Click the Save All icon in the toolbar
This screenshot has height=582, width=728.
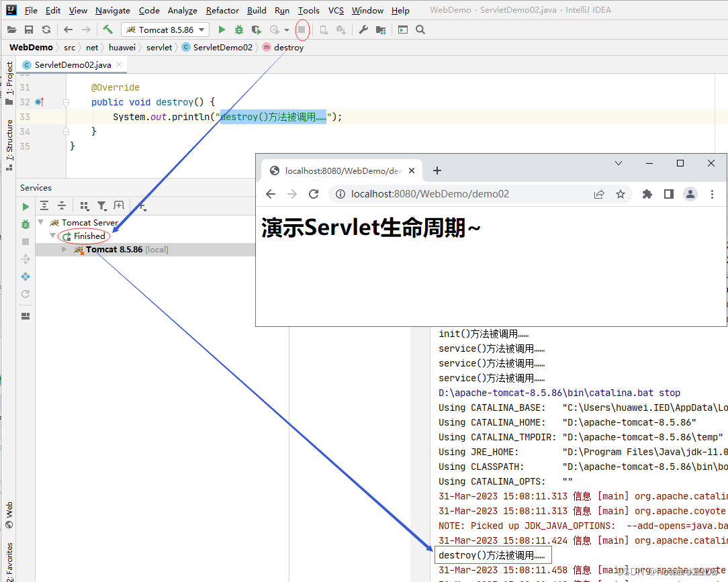(x=29, y=30)
